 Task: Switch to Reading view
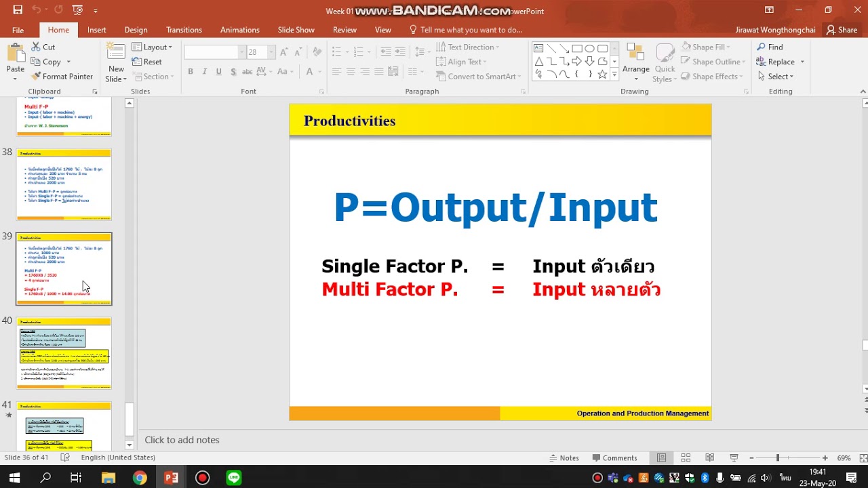tap(709, 458)
